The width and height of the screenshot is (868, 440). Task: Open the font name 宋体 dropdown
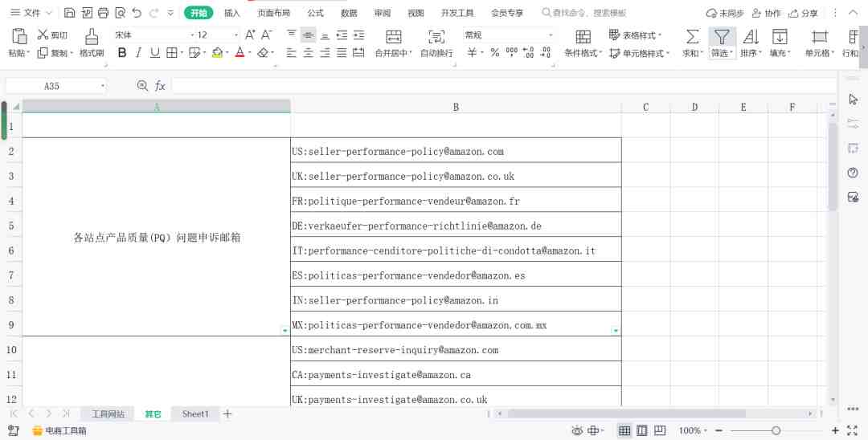pos(193,35)
